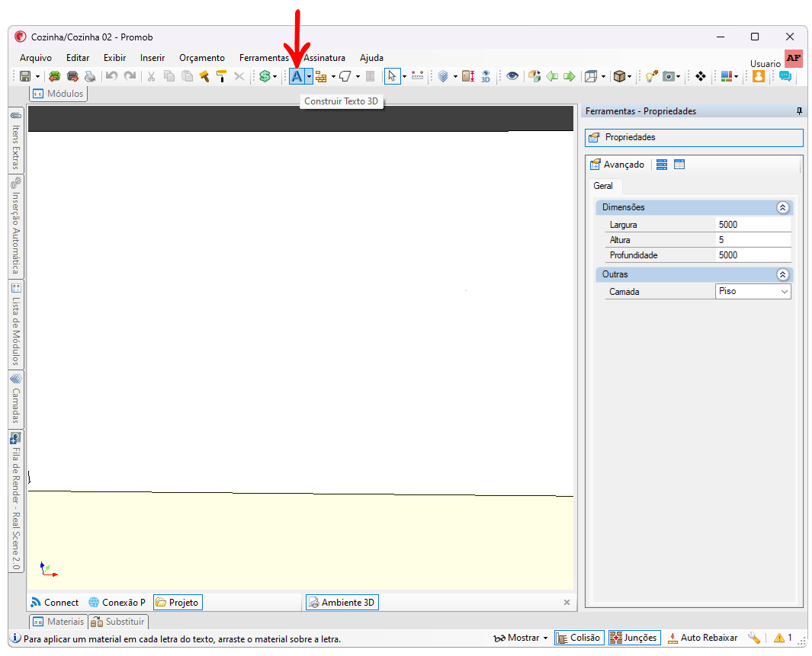Switch to the Projeto tab
Screen dimensions: 812x656
point(178,603)
